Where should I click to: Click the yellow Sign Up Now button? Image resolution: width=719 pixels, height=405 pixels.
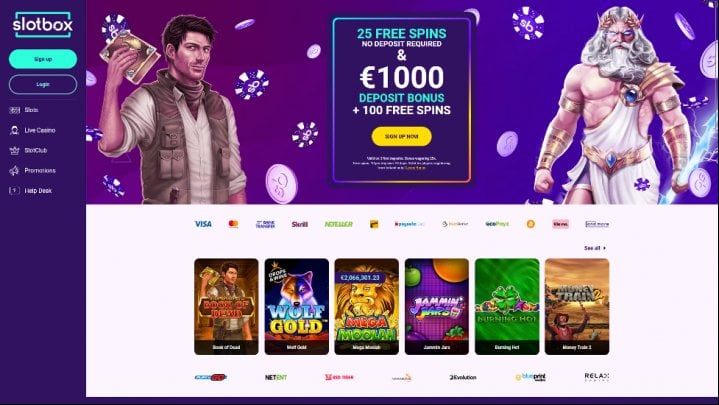pyautogui.click(x=401, y=136)
